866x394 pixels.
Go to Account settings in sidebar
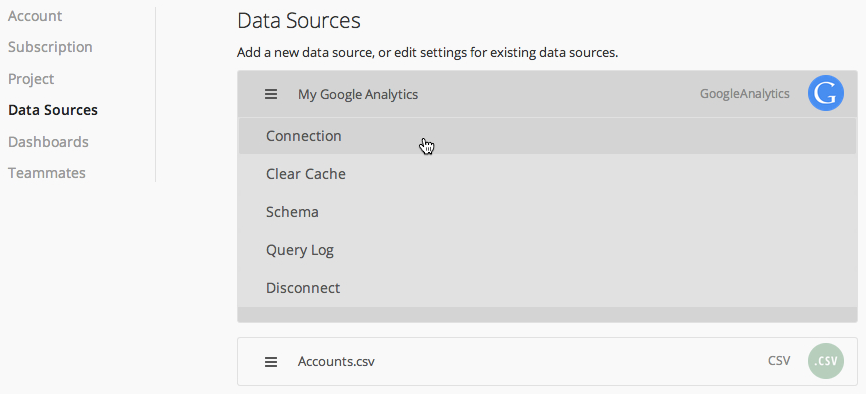click(35, 16)
